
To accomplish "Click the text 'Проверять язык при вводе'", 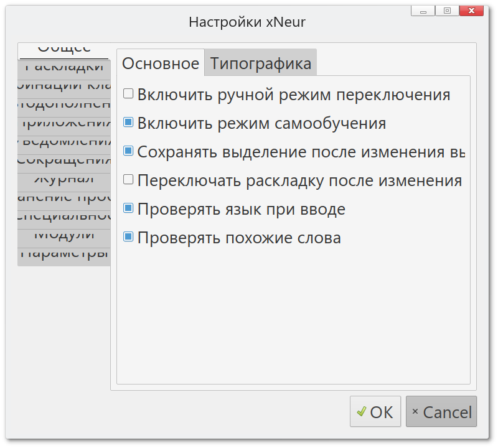I will [x=242, y=209].
